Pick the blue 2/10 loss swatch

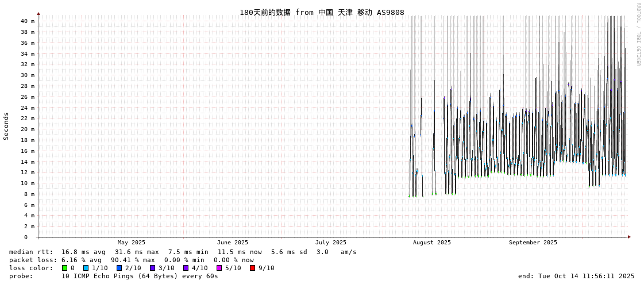point(119,268)
